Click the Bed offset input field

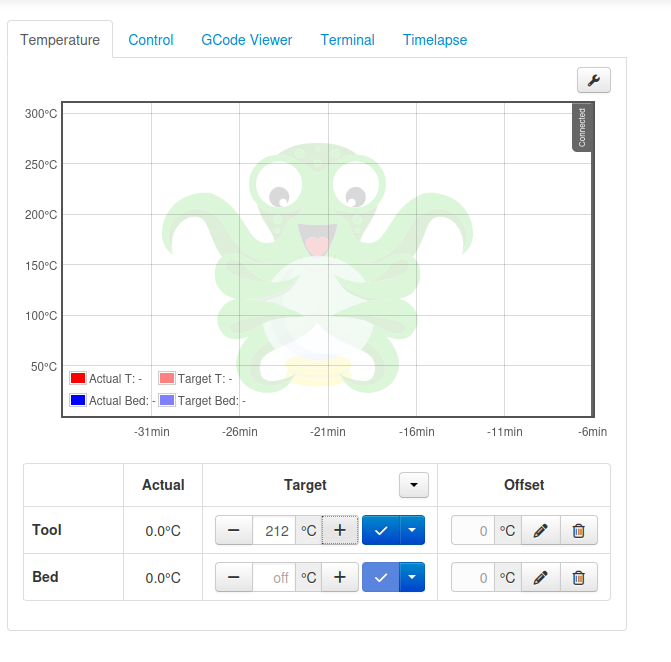[473, 578]
